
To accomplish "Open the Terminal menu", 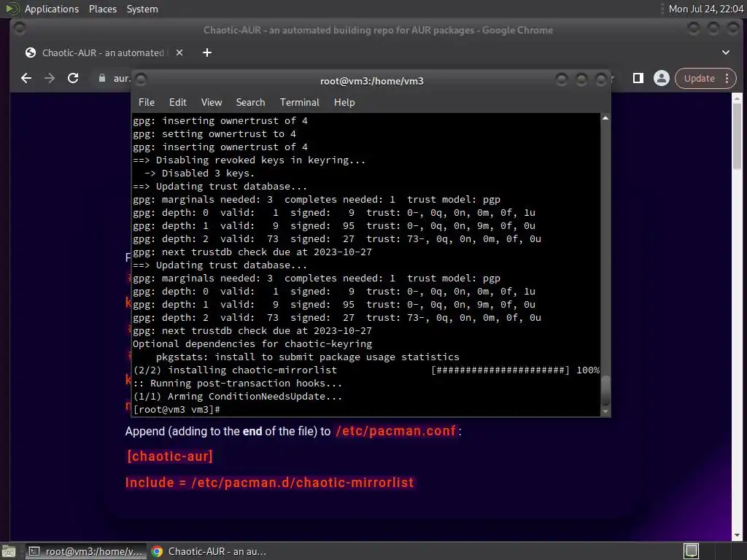I will pos(300,102).
